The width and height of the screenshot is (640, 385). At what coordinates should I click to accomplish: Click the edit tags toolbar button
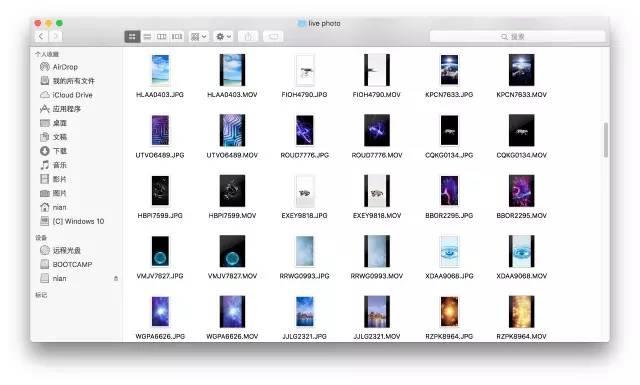(x=273, y=37)
